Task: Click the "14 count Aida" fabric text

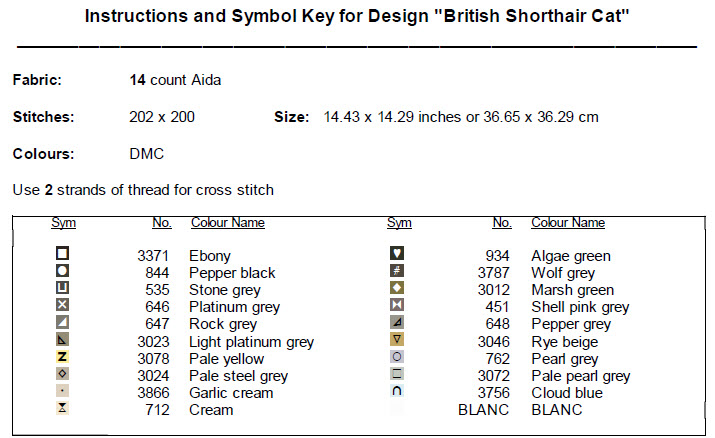Action: (x=175, y=79)
